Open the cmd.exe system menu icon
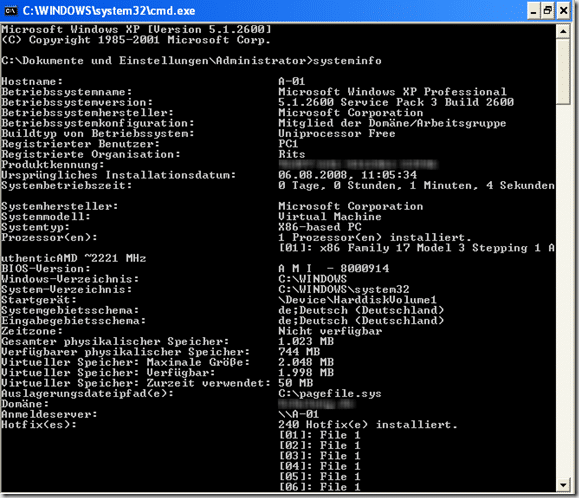This screenshot has height=498, width=579. pyautogui.click(x=10, y=11)
